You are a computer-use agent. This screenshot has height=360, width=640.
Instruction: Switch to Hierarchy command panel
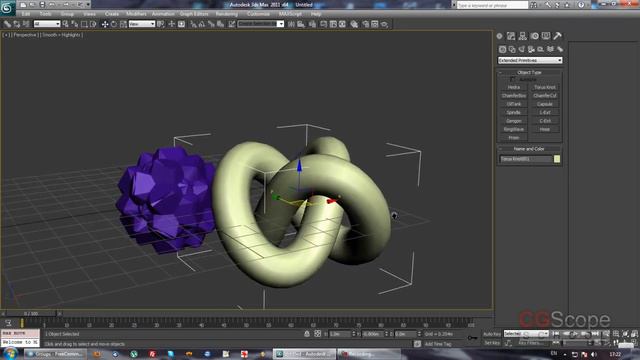[522, 36]
